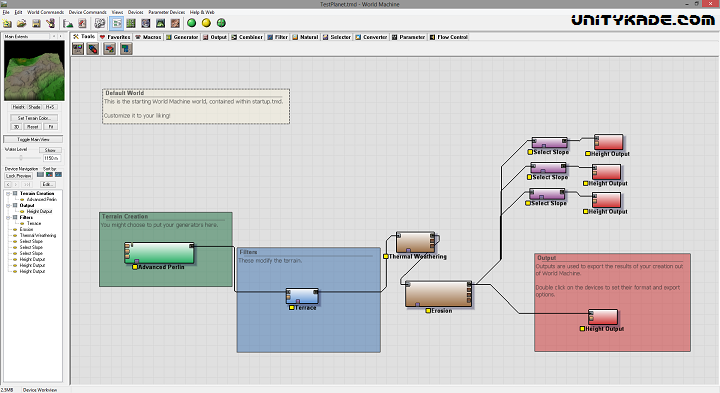
Task: Switch to Layout view green grid icon
Action: [131, 23]
